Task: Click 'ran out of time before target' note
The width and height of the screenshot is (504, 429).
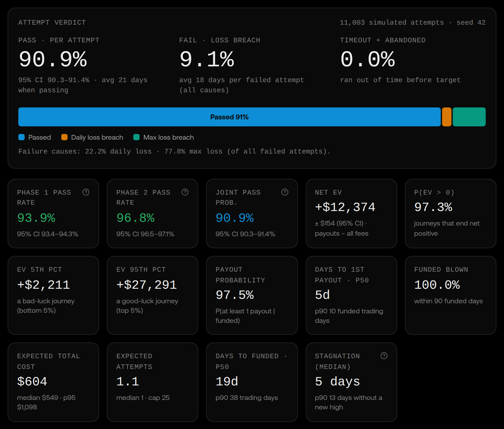Action: pyautogui.click(x=400, y=80)
